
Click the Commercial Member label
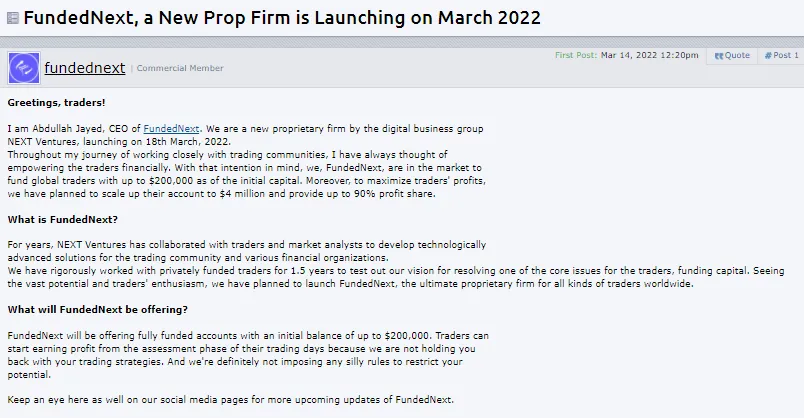click(x=180, y=69)
